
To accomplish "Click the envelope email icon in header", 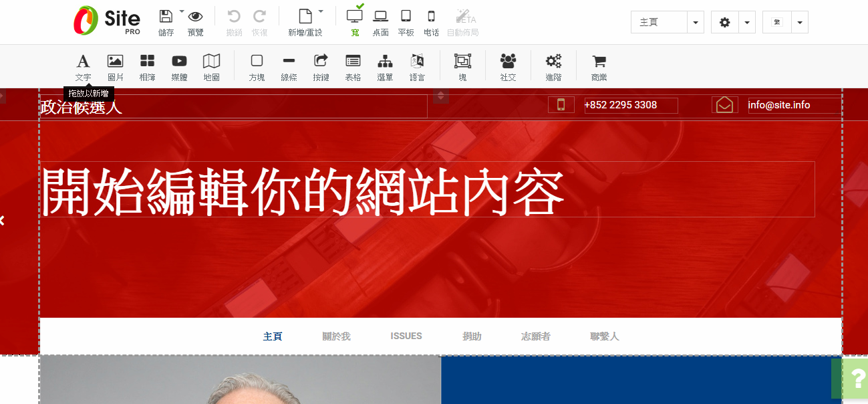I will (725, 104).
